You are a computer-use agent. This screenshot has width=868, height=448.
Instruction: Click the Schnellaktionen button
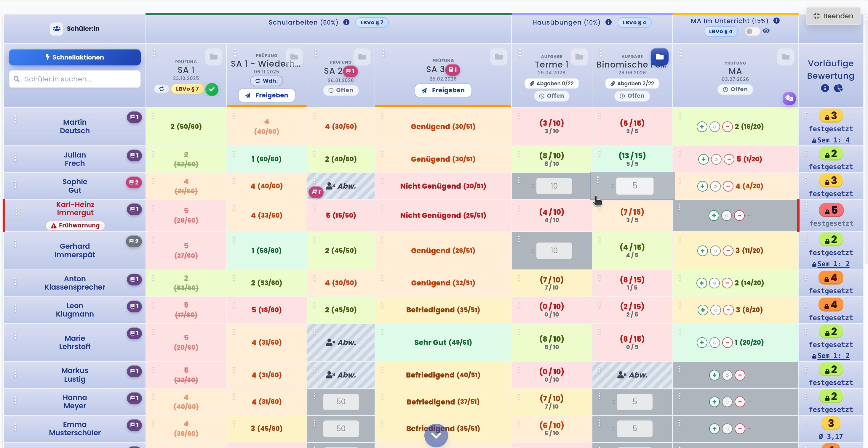tap(75, 57)
